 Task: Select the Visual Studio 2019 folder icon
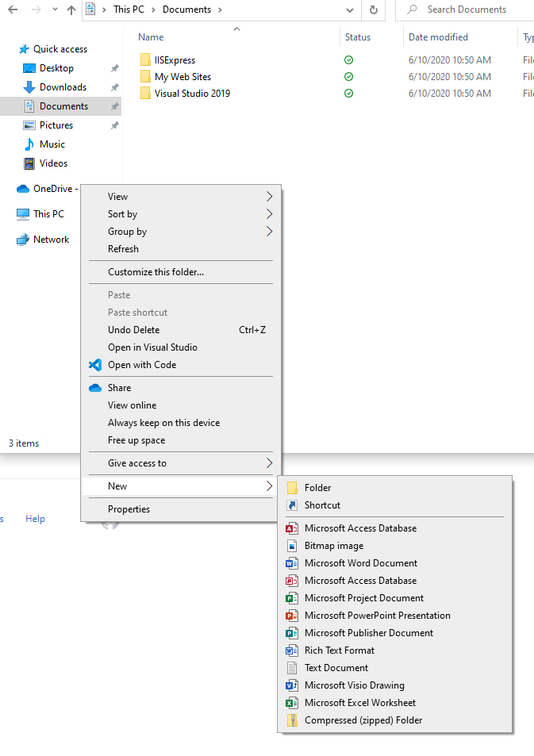click(145, 93)
